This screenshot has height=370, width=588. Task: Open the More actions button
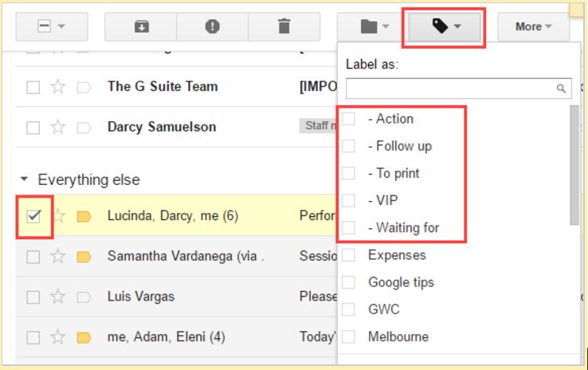point(533,26)
